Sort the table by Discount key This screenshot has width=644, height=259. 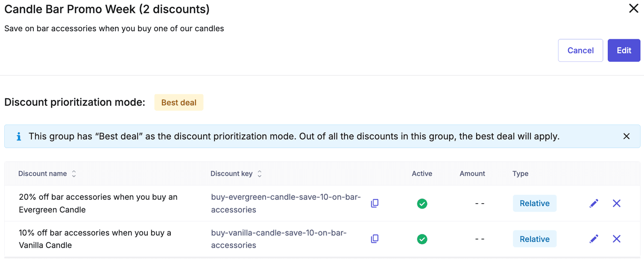coord(259,174)
